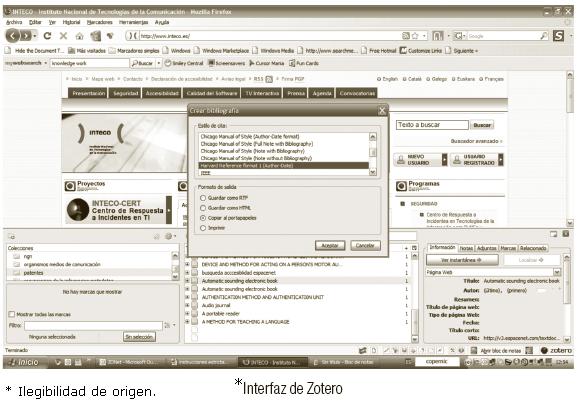This screenshot has width=578, height=407.
Task: Click the RSS feed icon on page
Action: pyautogui.click(x=269, y=79)
